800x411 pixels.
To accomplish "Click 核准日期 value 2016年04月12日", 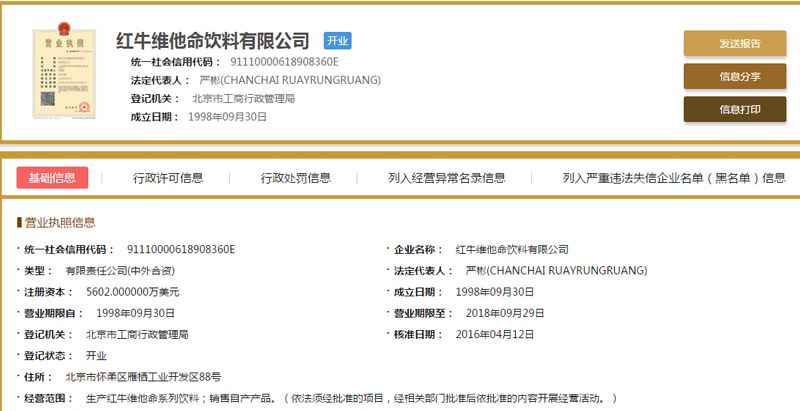I will (x=494, y=335).
